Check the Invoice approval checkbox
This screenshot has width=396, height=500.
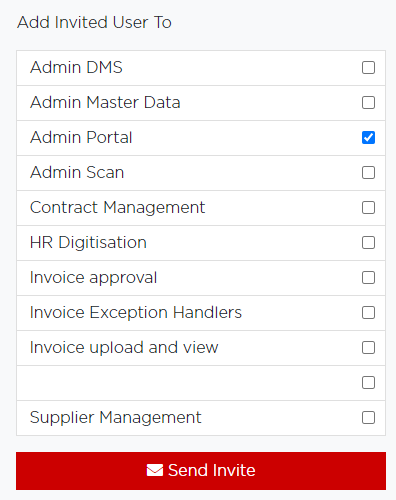pyautogui.click(x=368, y=278)
